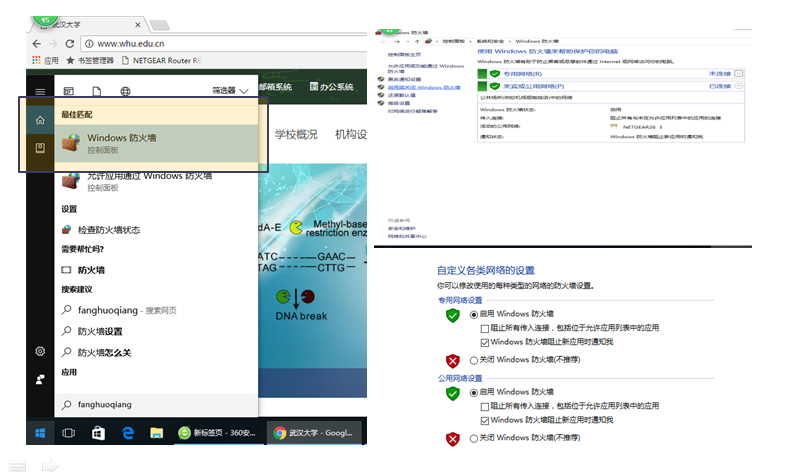Open search settings gear icon
The image size is (788, 472).
click(40, 351)
